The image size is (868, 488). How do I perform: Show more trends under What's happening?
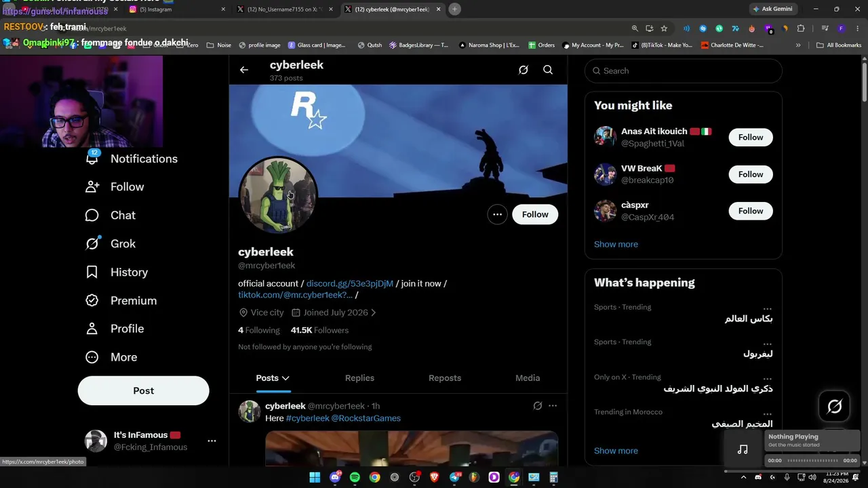[616, 451]
